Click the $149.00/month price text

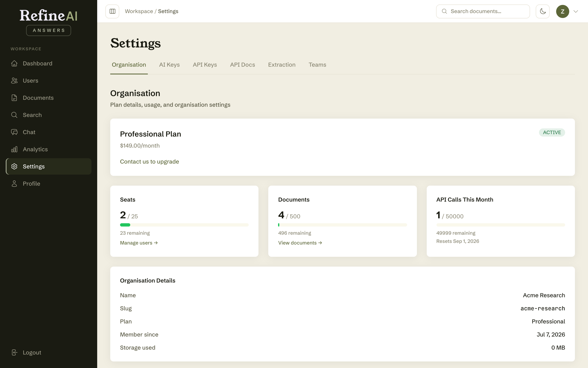pyautogui.click(x=140, y=146)
